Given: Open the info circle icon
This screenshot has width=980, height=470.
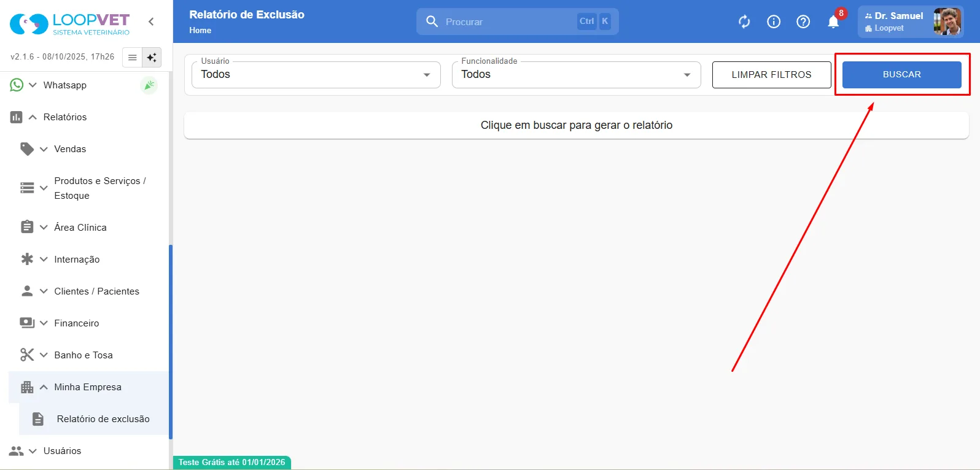Looking at the screenshot, I should coord(774,22).
